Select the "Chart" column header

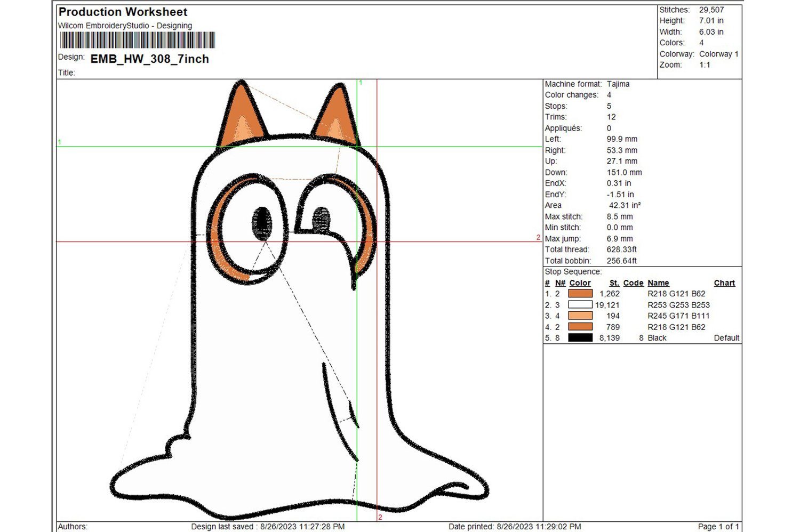724,283
